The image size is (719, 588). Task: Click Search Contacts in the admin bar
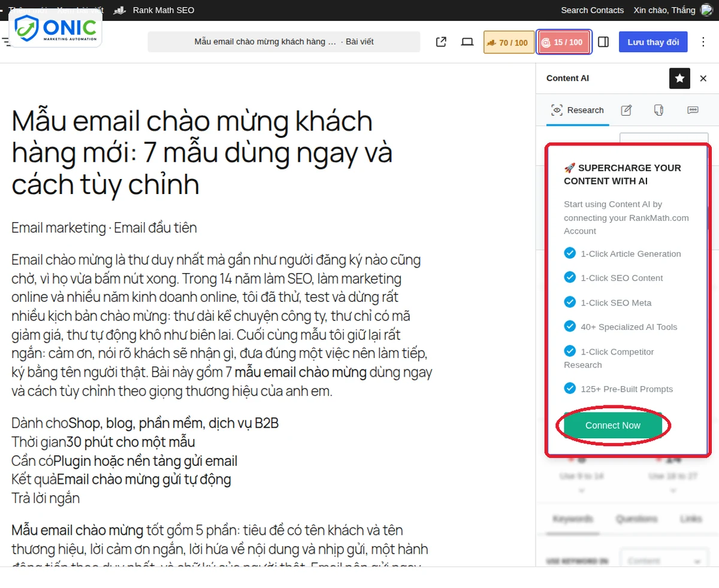(592, 10)
